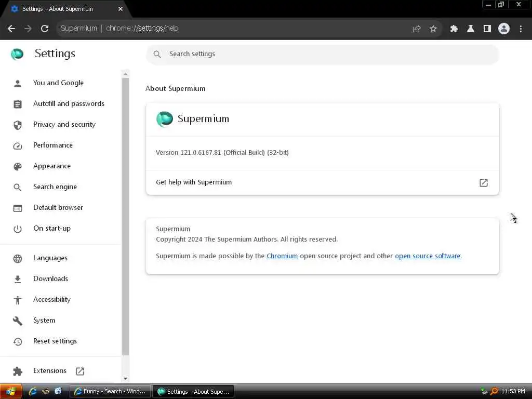This screenshot has height=399, width=532.
Task: Click the power icon for On start-up
Action: pyautogui.click(x=18, y=229)
